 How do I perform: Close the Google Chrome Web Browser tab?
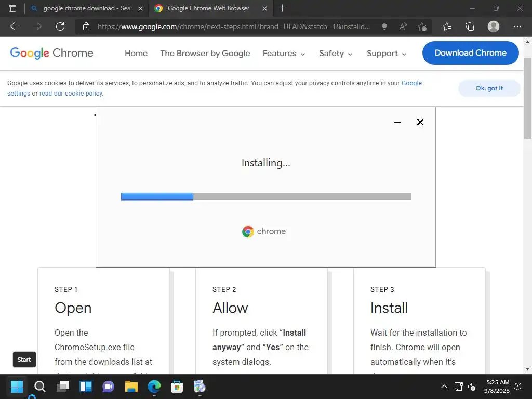click(x=265, y=8)
